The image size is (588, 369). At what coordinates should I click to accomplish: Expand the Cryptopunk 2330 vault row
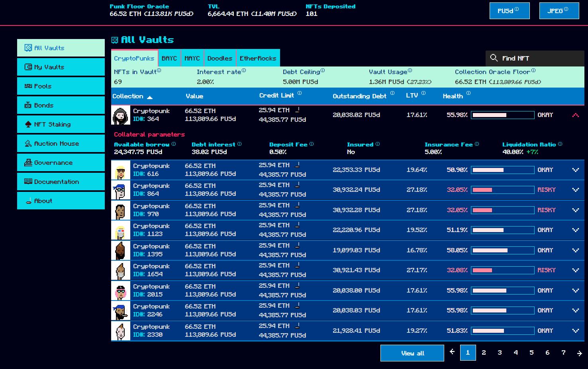tap(575, 331)
